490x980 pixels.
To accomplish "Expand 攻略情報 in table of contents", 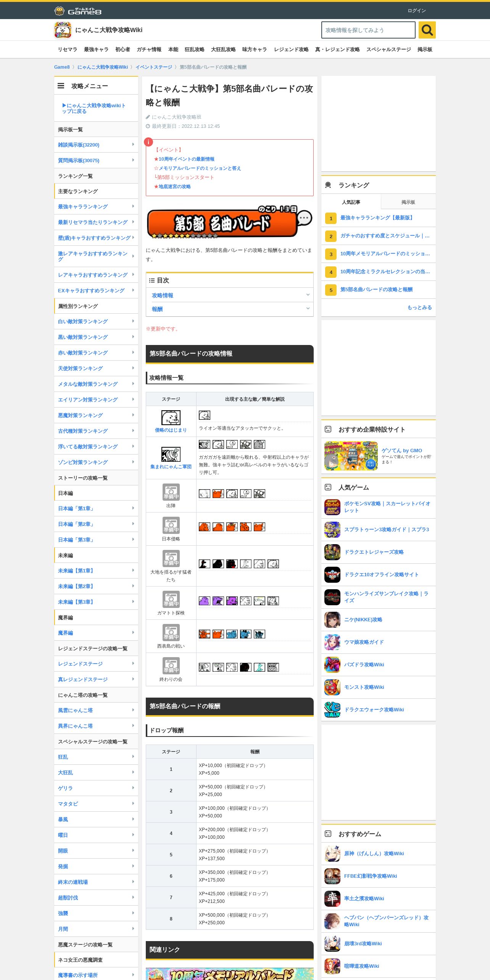I will pos(230,295).
